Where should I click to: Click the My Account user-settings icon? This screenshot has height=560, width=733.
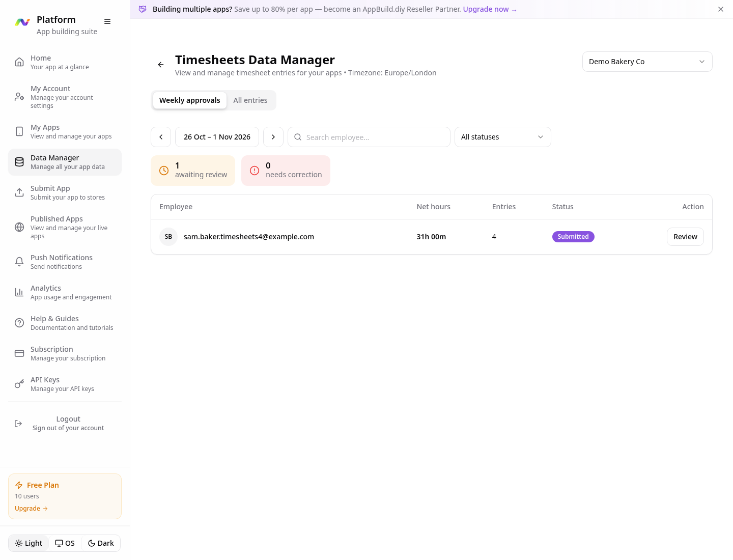[x=19, y=97]
